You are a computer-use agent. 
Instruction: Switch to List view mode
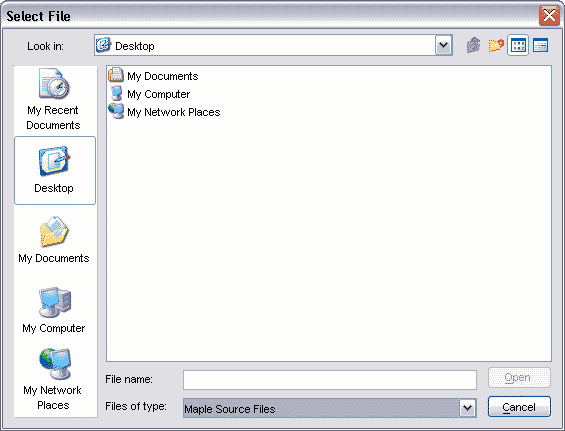(518, 45)
